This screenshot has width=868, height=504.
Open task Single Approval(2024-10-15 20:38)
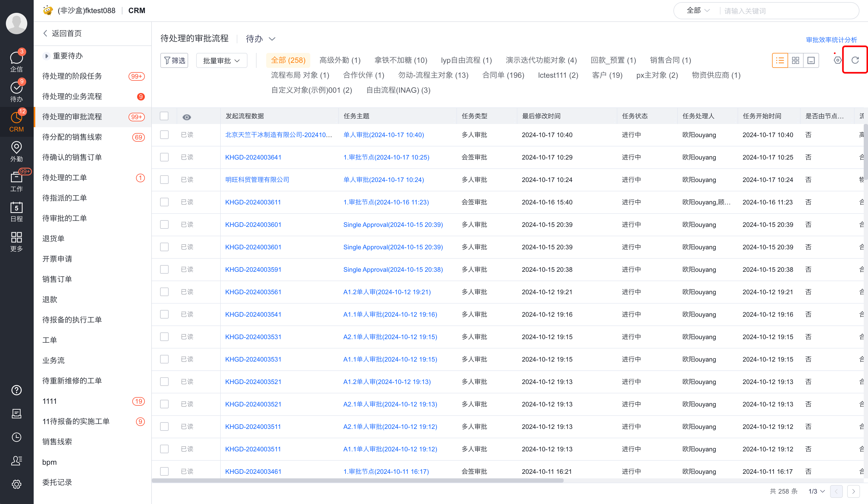click(x=393, y=269)
